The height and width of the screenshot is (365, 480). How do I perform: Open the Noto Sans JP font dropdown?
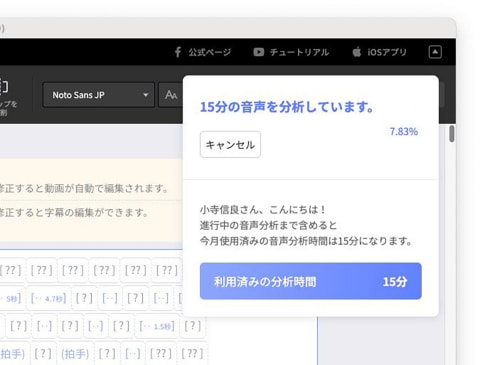(x=99, y=95)
